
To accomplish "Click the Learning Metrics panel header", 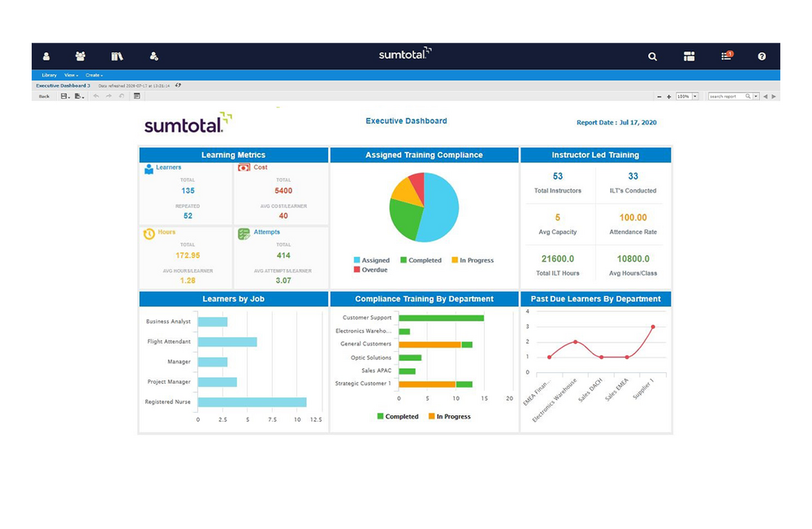I will [234, 155].
